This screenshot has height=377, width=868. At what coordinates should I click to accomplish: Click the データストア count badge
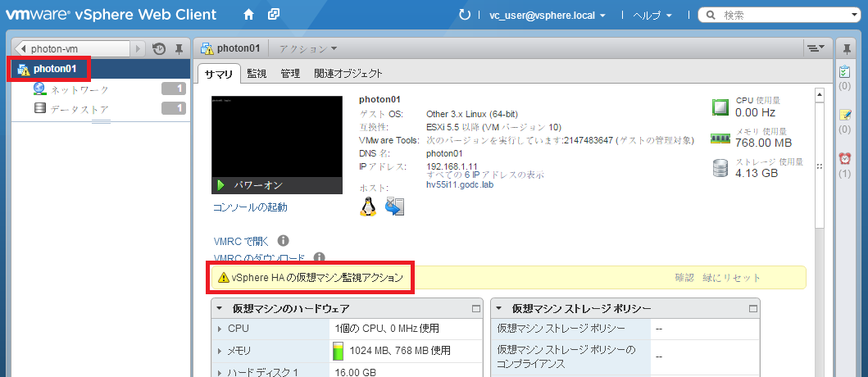(x=174, y=108)
